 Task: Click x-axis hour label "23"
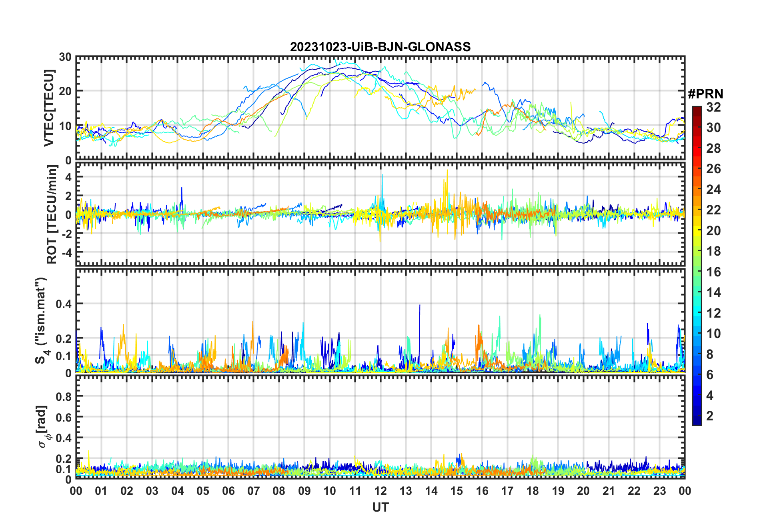tap(660, 490)
